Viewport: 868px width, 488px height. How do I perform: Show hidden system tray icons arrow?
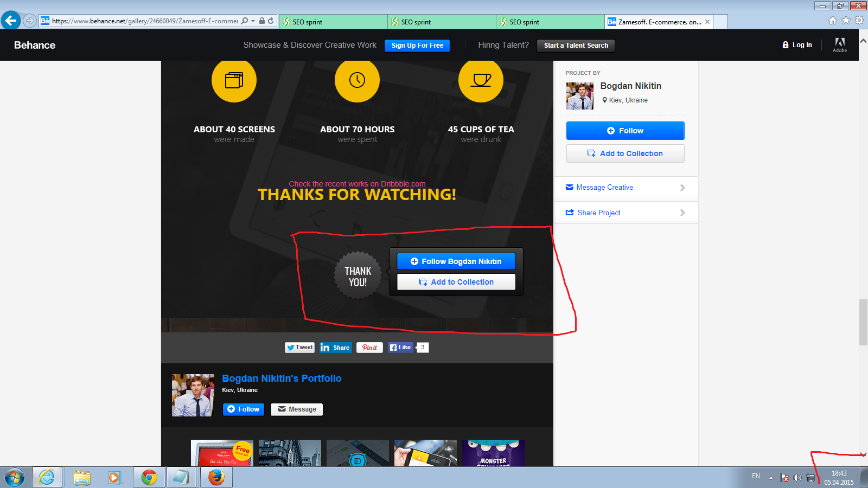click(x=771, y=478)
